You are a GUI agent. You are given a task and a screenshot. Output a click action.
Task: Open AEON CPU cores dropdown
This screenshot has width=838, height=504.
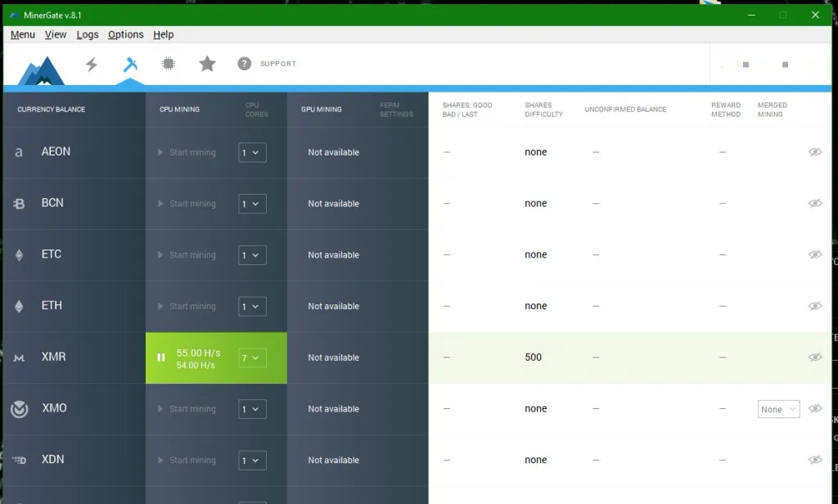[x=252, y=152]
